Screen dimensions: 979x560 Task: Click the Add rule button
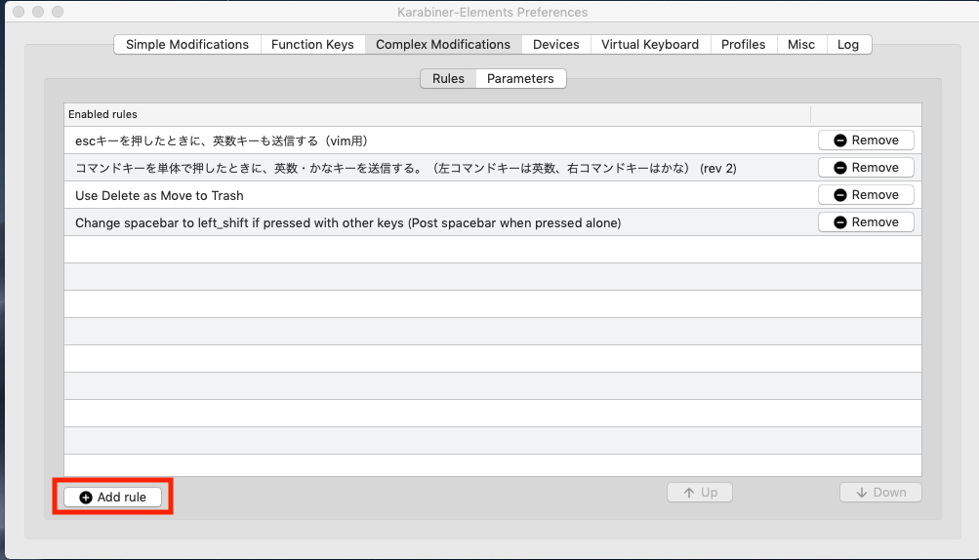[x=113, y=497]
